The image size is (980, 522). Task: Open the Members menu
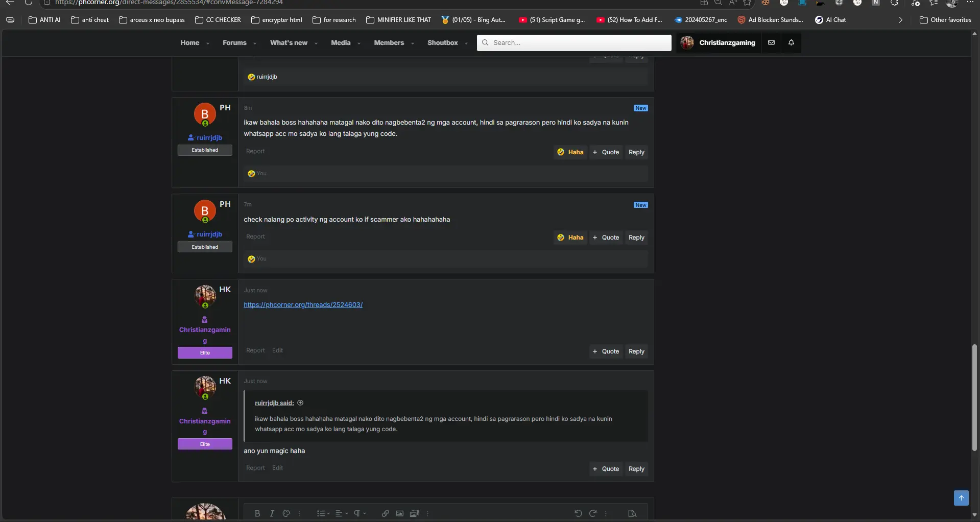(389, 43)
